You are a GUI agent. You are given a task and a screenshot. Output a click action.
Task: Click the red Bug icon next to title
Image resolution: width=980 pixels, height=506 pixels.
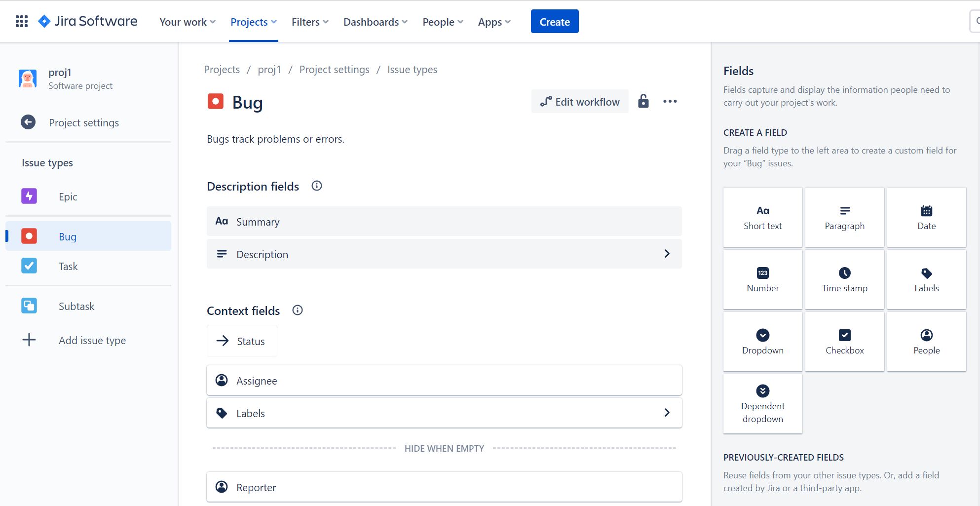(216, 101)
